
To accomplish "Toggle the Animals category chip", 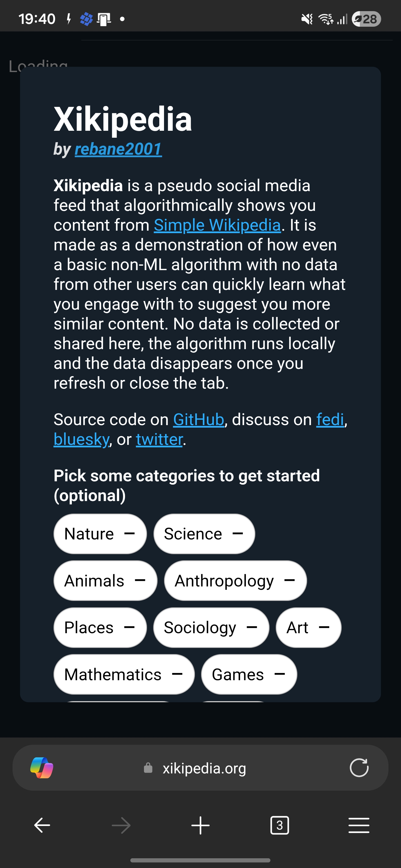I will pos(105,581).
